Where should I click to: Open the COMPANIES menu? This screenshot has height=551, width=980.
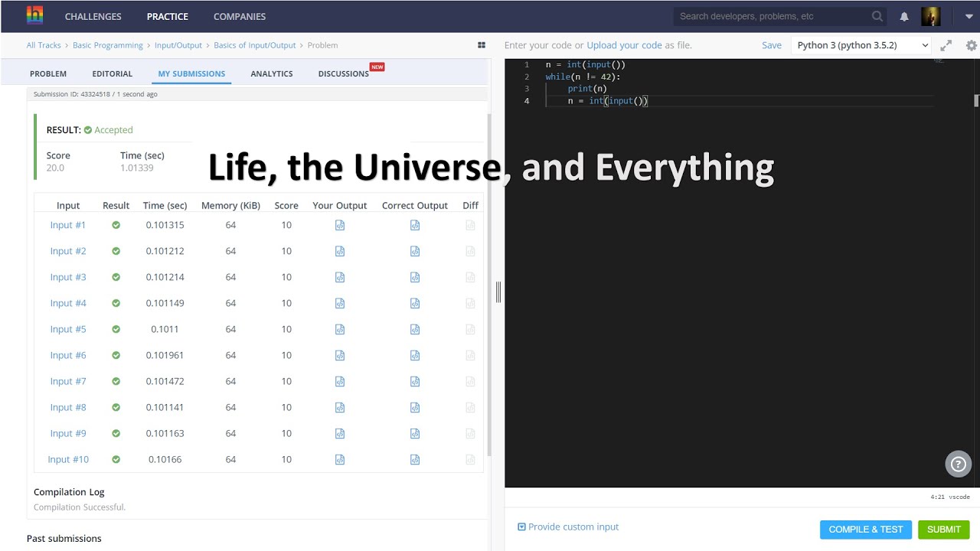(x=240, y=16)
